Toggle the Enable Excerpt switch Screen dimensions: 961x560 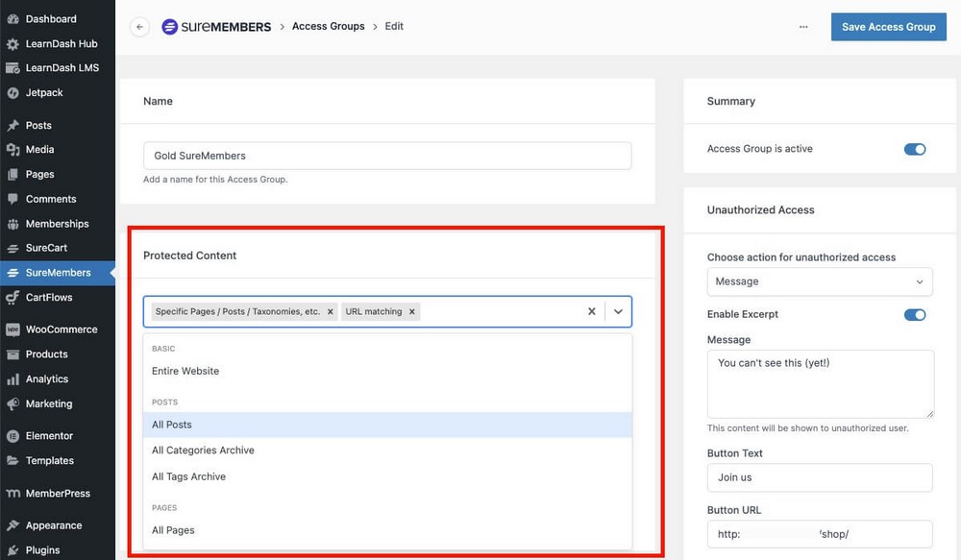click(x=915, y=315)
